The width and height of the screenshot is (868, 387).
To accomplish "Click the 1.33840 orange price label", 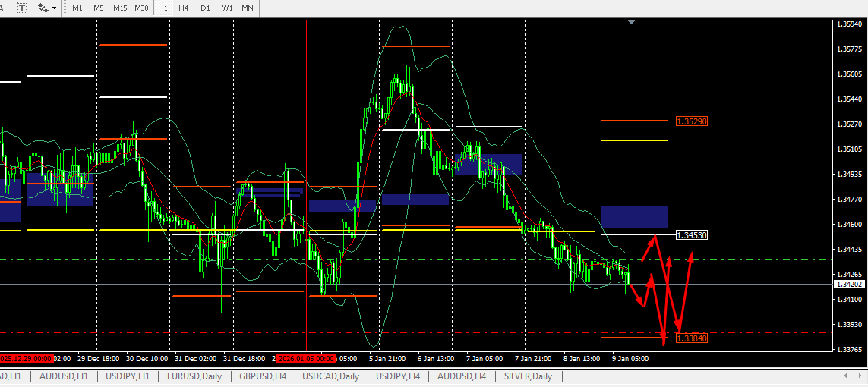I will [691, 338].
